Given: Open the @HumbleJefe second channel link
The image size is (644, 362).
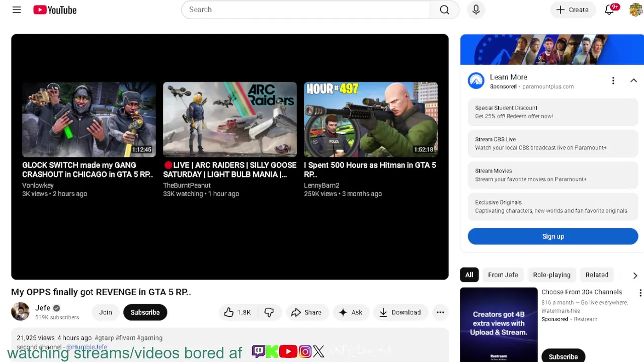Looking at the screenshot, I should [87, 347].
